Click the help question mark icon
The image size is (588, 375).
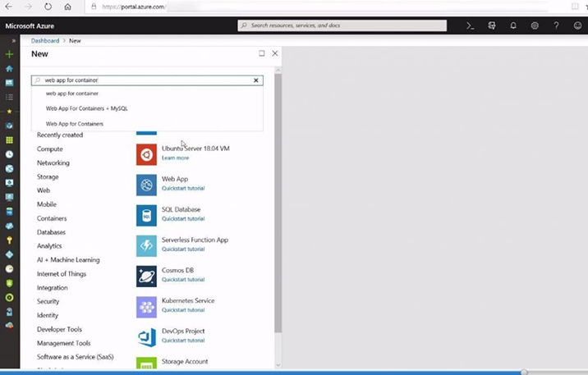point(556,25)
